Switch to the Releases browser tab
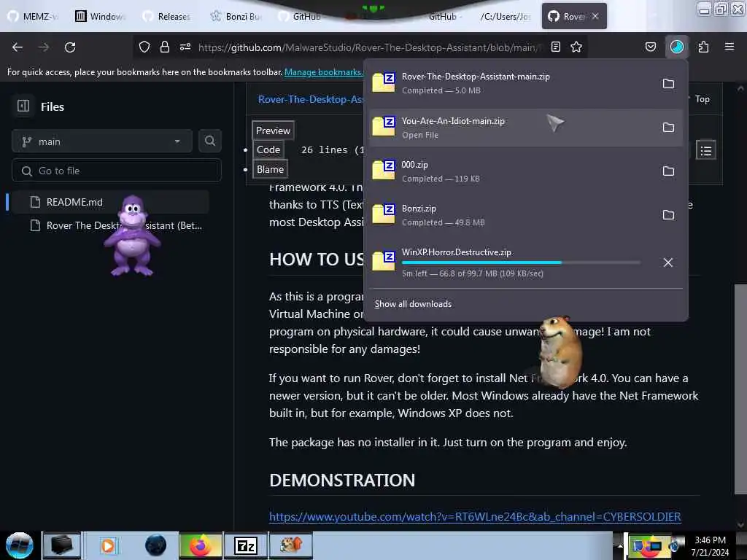Viewport: 747px width, 560px height. click(167, 16)
